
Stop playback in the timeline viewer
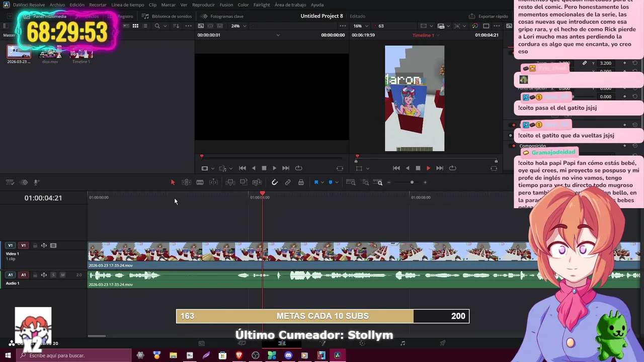click(x=418, y=168)
